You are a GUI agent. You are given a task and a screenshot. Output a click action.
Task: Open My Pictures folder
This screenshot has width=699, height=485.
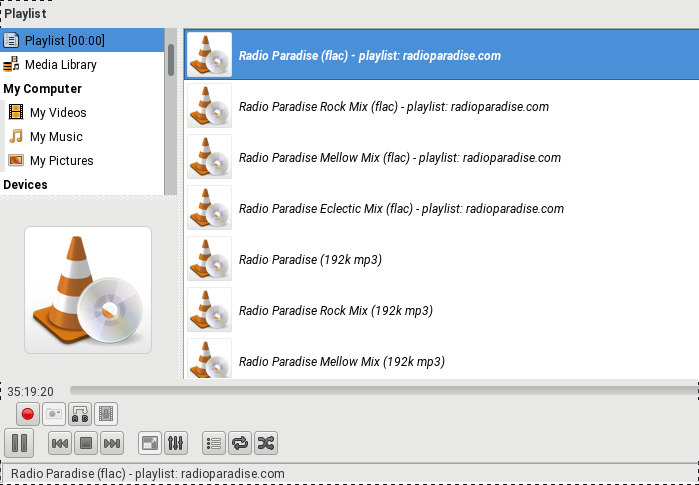coord(84,160)
